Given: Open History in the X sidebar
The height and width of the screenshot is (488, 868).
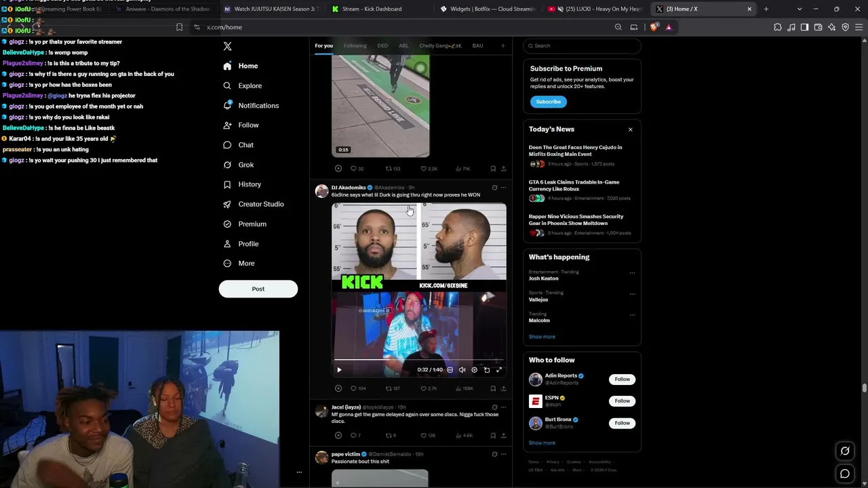Looking at the screenshot, I should point(242,184).
